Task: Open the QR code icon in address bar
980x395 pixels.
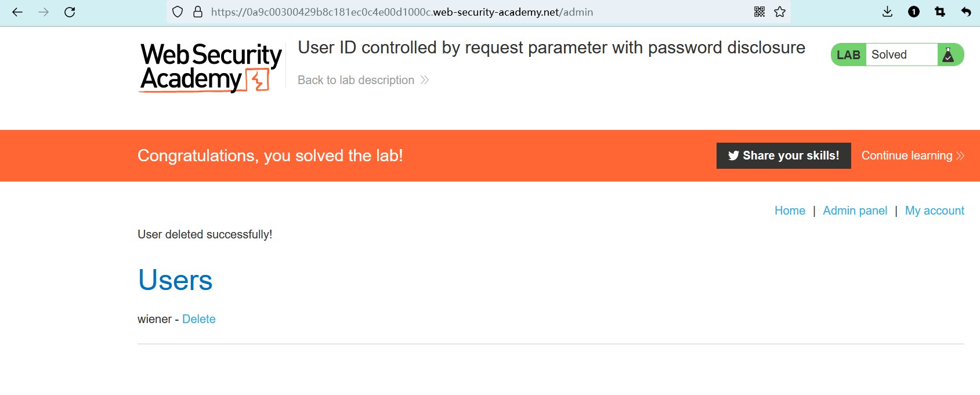Action: 760,12
